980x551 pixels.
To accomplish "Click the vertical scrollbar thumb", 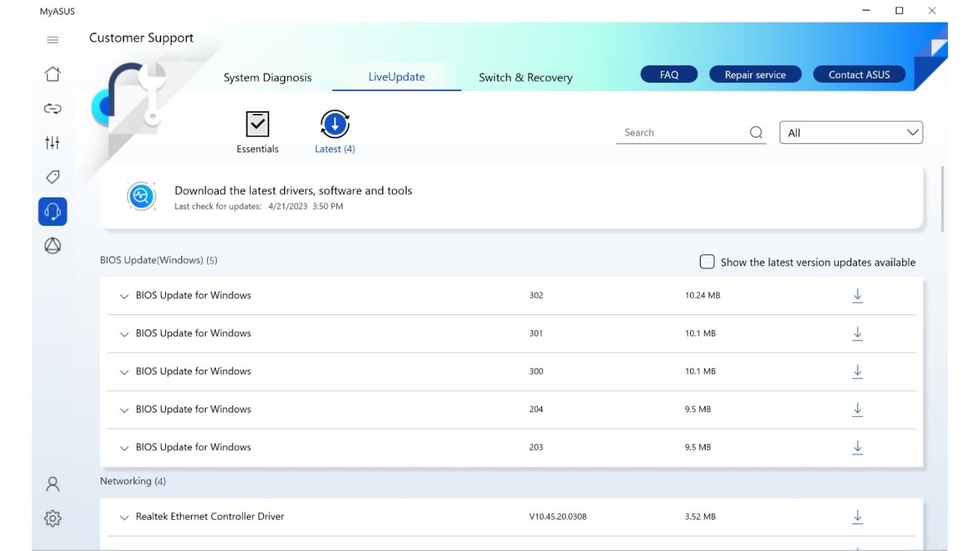I will pyautogui.click(x=942, y=199).
